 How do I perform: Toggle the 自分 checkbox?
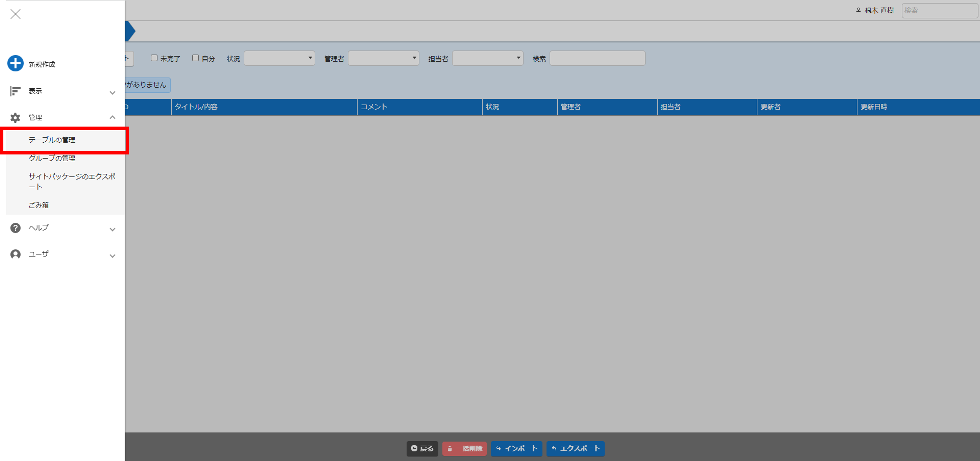tap(196, 58)
